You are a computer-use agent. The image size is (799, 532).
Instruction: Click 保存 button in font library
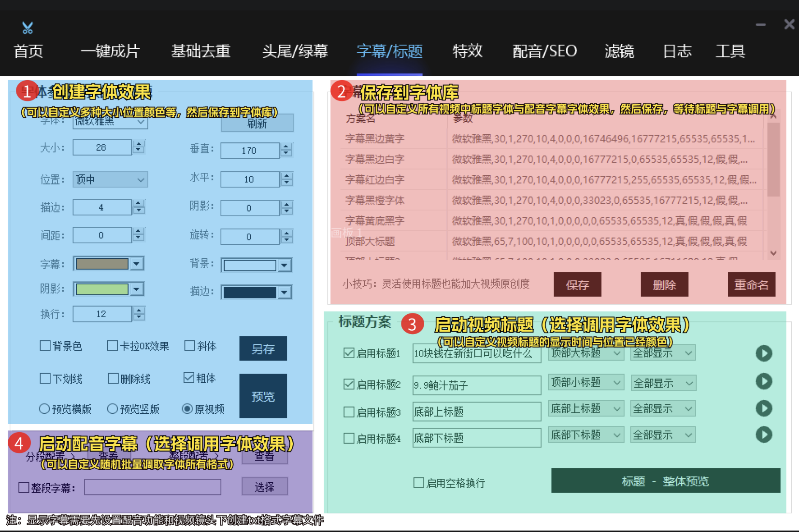pos(577,284)
